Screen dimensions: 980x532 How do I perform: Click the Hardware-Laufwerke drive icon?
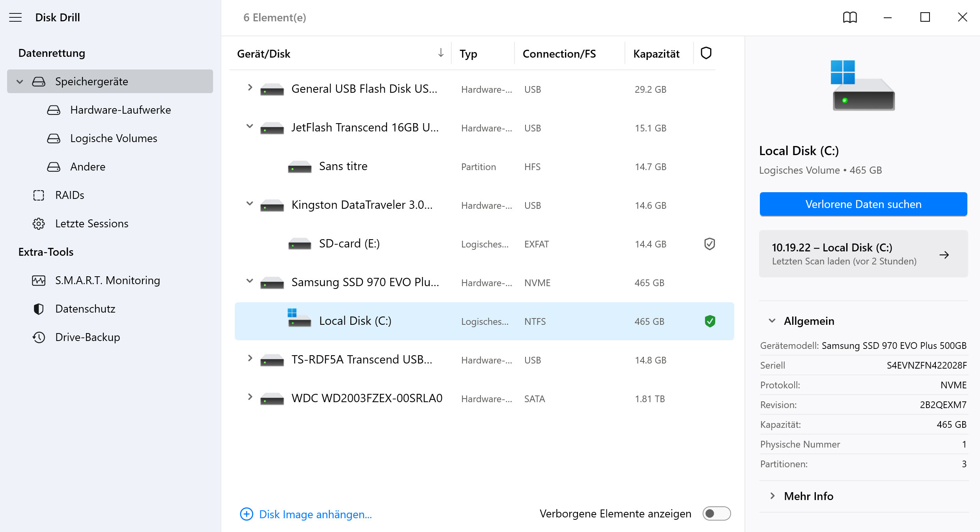click(x=54, y=110)
